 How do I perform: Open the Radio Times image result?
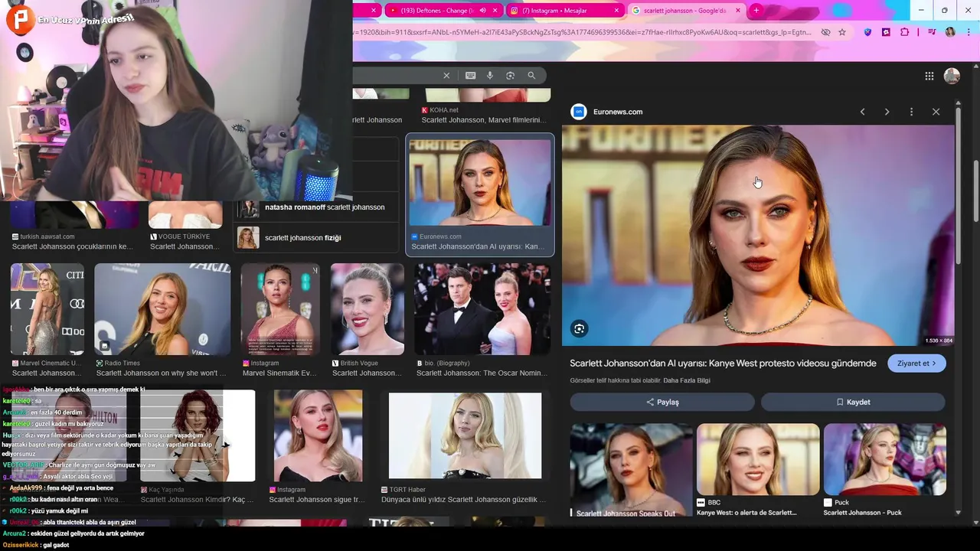tap(162, 309)
